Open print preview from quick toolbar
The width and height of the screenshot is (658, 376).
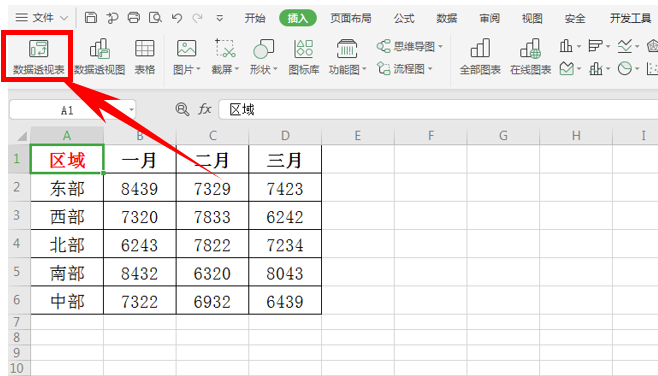point(155,18)
